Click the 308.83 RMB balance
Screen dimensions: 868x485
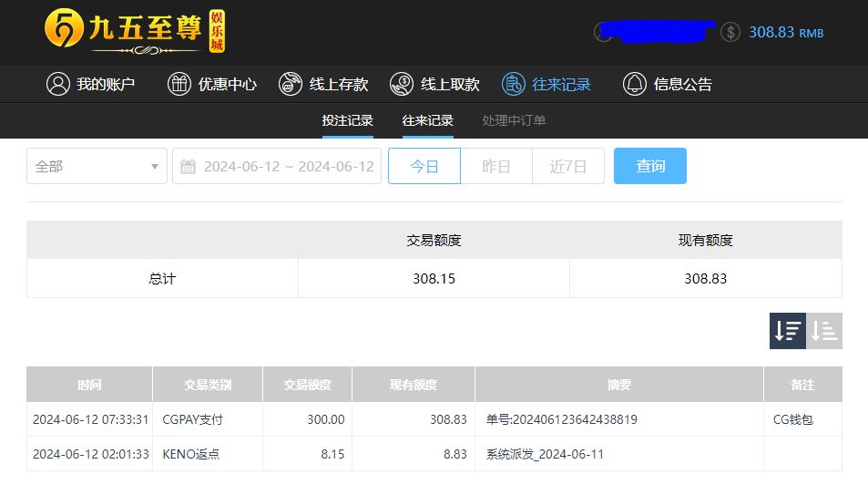tap(785, 32)
